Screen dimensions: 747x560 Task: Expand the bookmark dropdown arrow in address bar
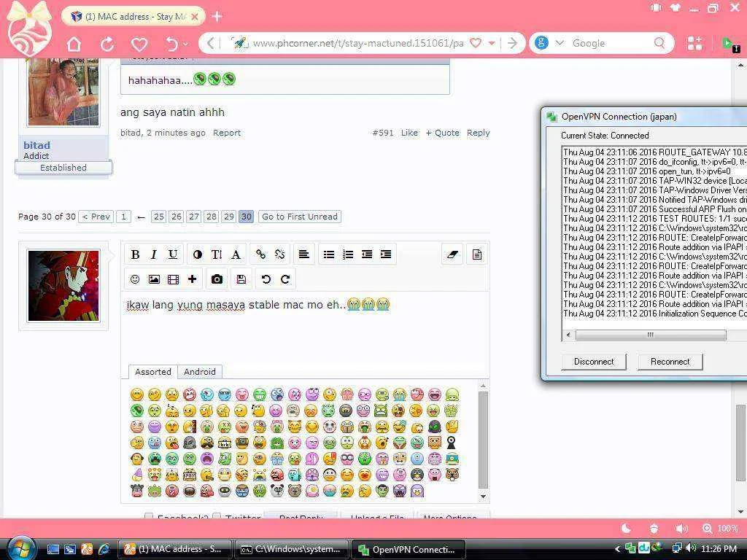(x=492, y=43)
